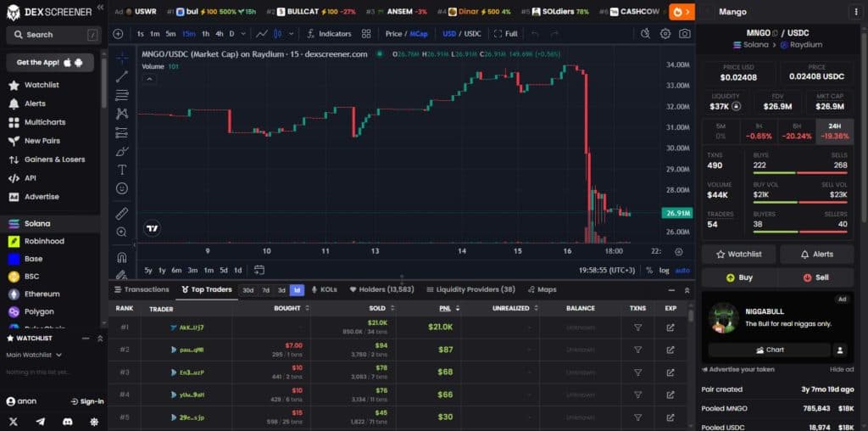The image size is (868, 431).
Task: Click the green Buy button
Action: point(739,277)
